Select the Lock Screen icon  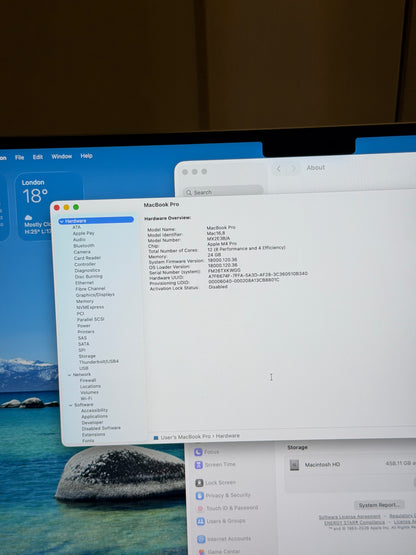199,483
